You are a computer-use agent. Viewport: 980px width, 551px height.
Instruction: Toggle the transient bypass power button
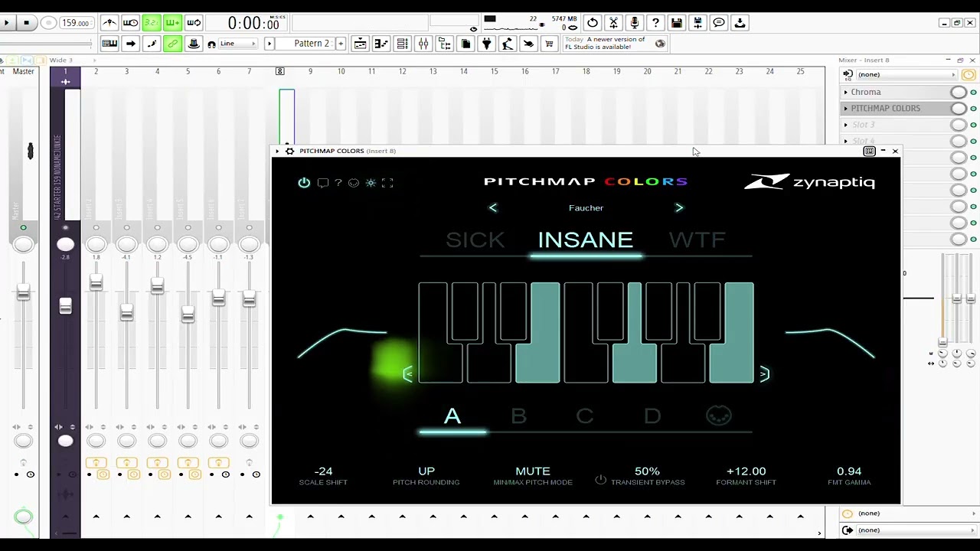point(600,480)
